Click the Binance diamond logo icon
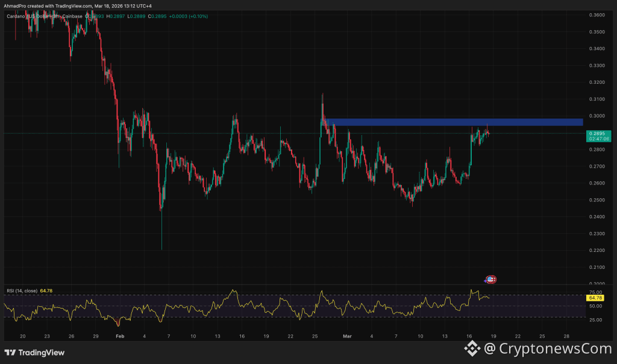This screenshot has width=617, height=364. 473,348
